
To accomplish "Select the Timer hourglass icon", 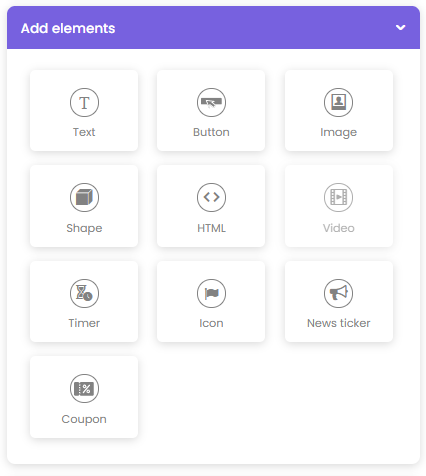I will [84, 293].
